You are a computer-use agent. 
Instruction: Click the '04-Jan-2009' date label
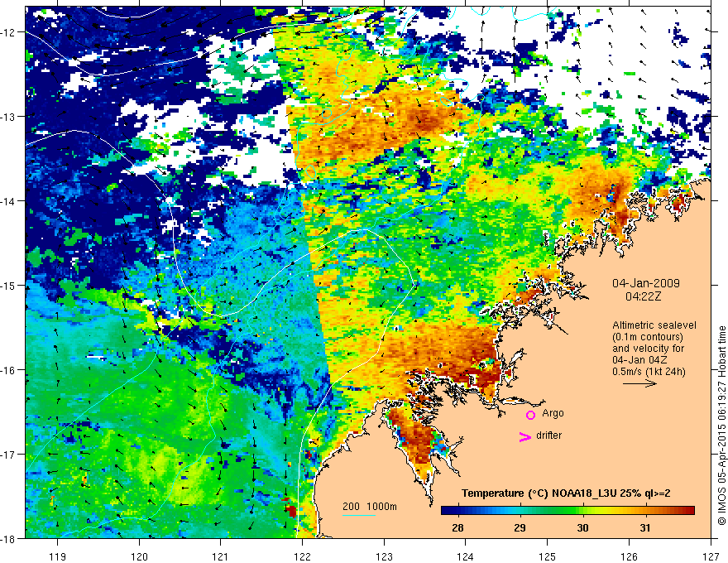pos(646,283)
